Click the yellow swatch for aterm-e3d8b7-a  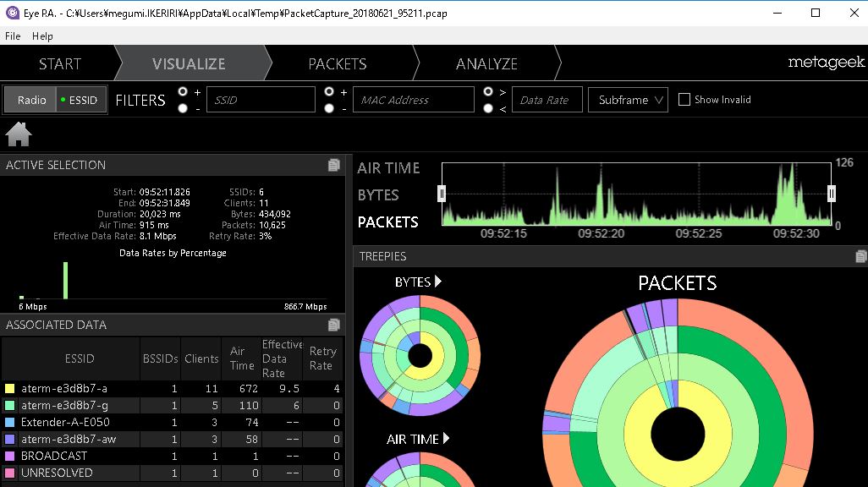(x=9, y=388)
